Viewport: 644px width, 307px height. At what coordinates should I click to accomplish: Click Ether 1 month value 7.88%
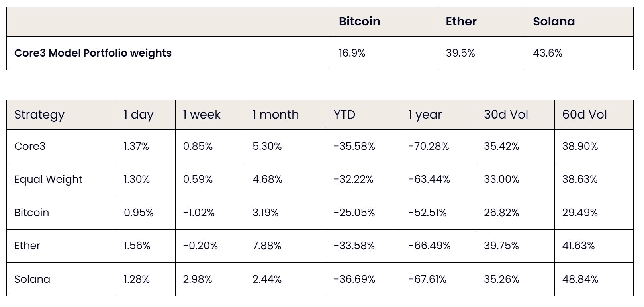[267, 246]
